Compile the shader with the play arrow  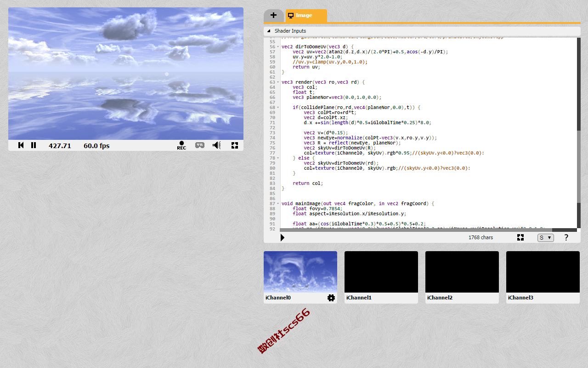[x=283, y=237]
